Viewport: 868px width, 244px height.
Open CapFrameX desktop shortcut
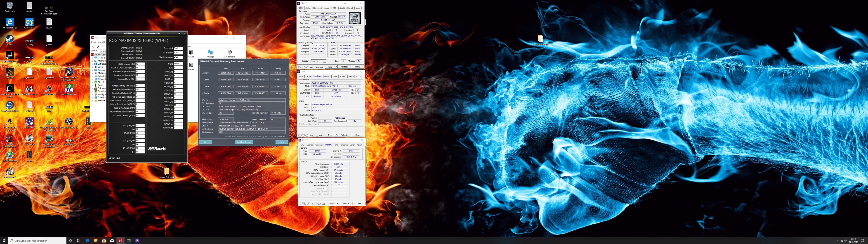tap(29, 22)
